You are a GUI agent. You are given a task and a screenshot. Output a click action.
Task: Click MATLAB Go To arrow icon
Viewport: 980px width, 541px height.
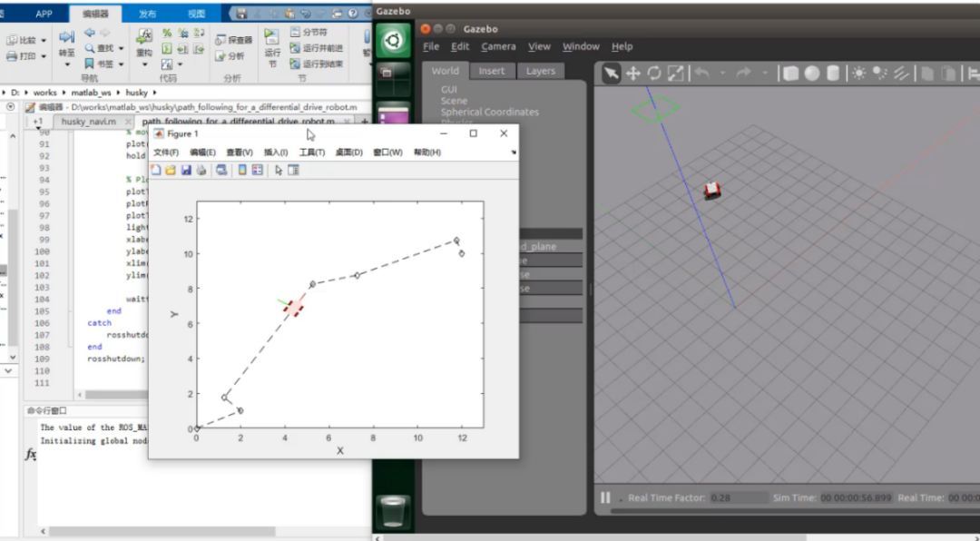click(67, 37)
